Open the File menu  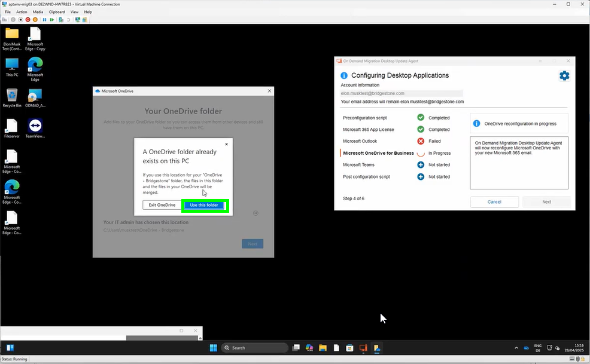point(8,12)
